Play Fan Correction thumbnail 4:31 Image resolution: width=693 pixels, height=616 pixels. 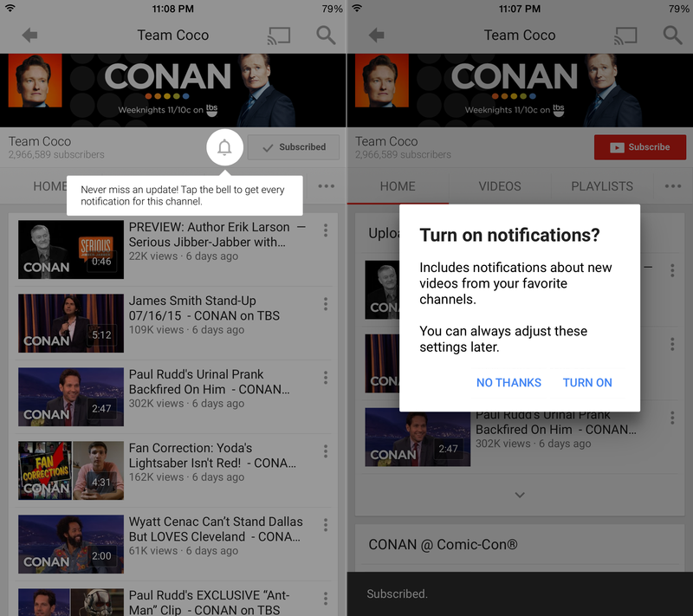(x=71, y=470)
